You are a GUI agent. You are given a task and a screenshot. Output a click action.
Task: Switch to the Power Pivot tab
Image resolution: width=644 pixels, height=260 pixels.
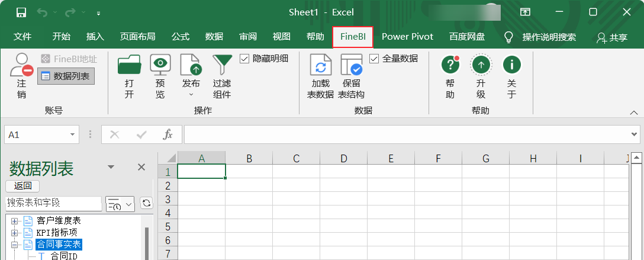point(407,37)
